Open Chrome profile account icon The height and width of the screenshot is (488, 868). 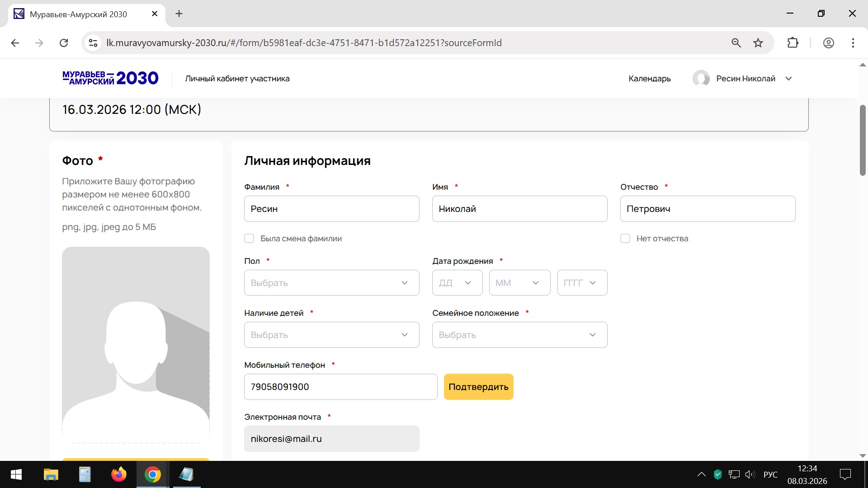click(828, 43)
